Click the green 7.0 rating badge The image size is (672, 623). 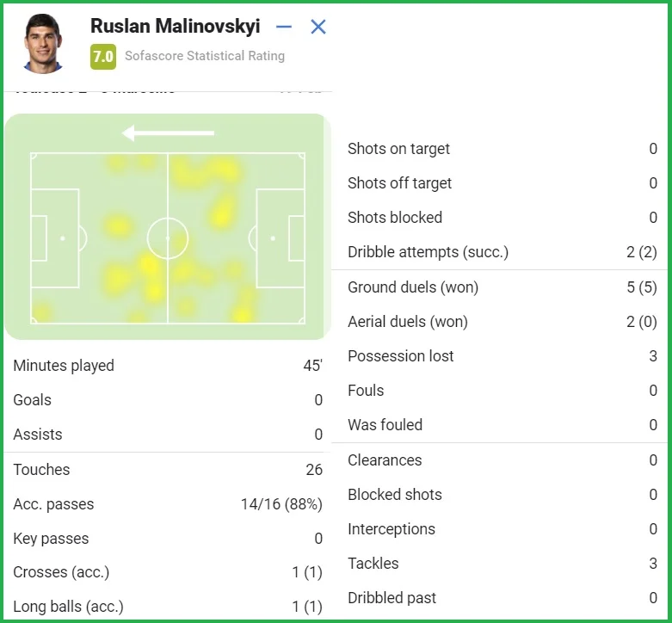[102, 57]
